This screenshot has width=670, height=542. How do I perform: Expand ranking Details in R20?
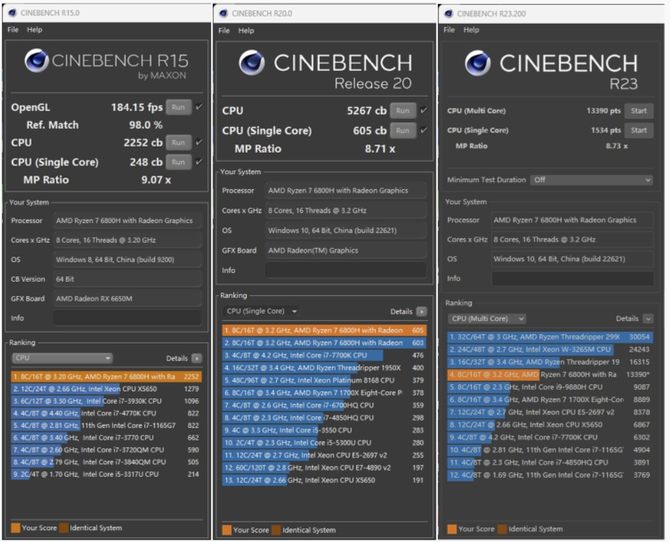pos(421,312)
